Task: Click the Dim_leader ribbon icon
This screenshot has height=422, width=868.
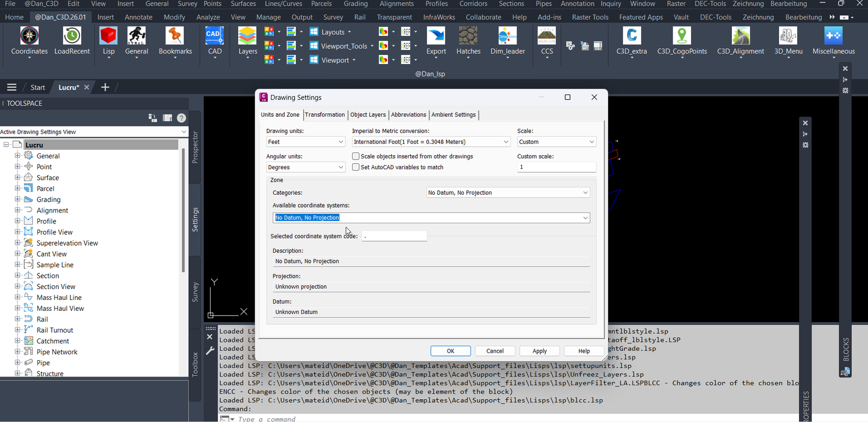Action: coord(508,36)
